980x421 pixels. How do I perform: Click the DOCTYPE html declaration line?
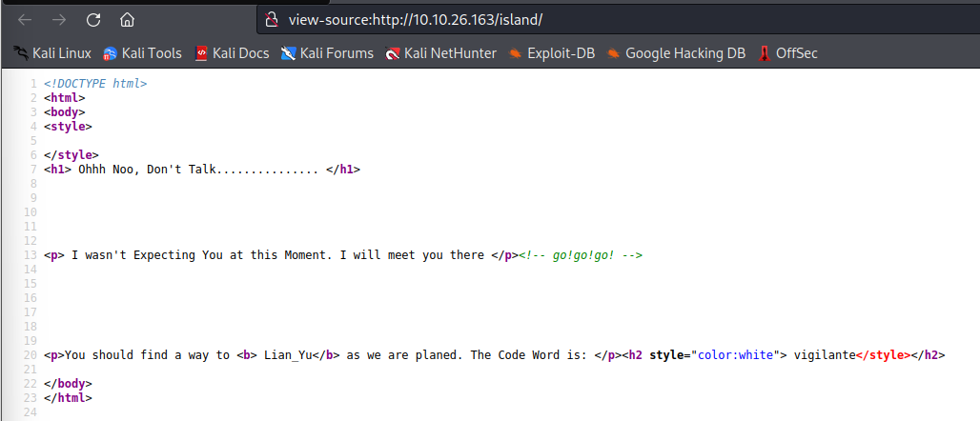95,84
